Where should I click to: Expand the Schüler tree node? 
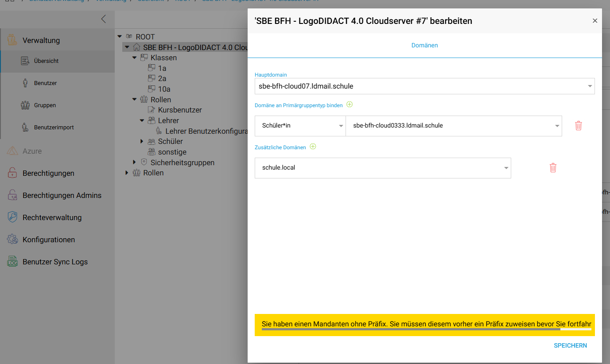pyautogui.click(x=142, y=141)
